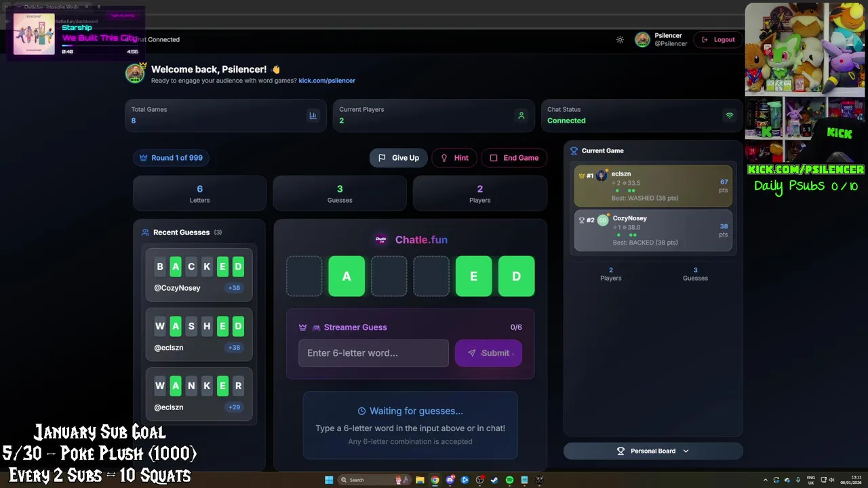Screen dimensions: 868x488
Task: Give up the current round
Action: coord(398,157)
